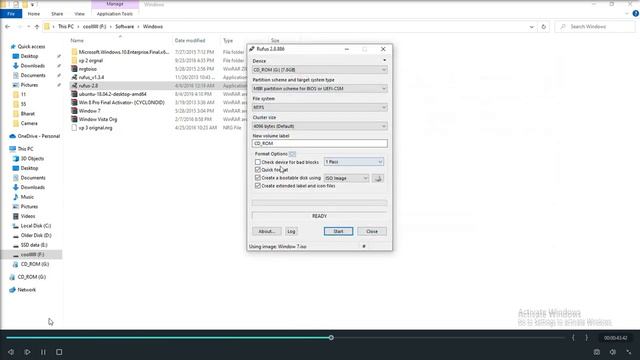
Task: Open the Rufus Log button
Action: (291, 231)
